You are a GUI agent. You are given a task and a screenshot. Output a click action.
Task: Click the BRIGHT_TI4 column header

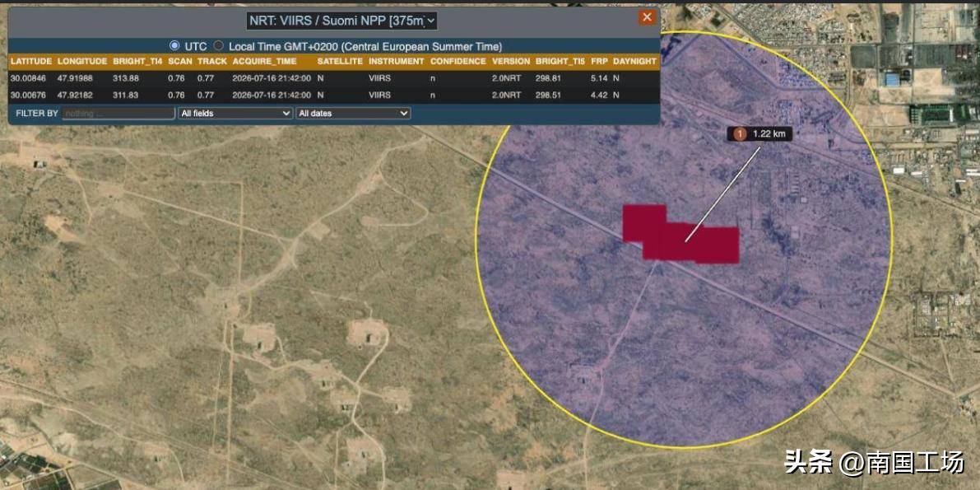(x=137, y=61)
